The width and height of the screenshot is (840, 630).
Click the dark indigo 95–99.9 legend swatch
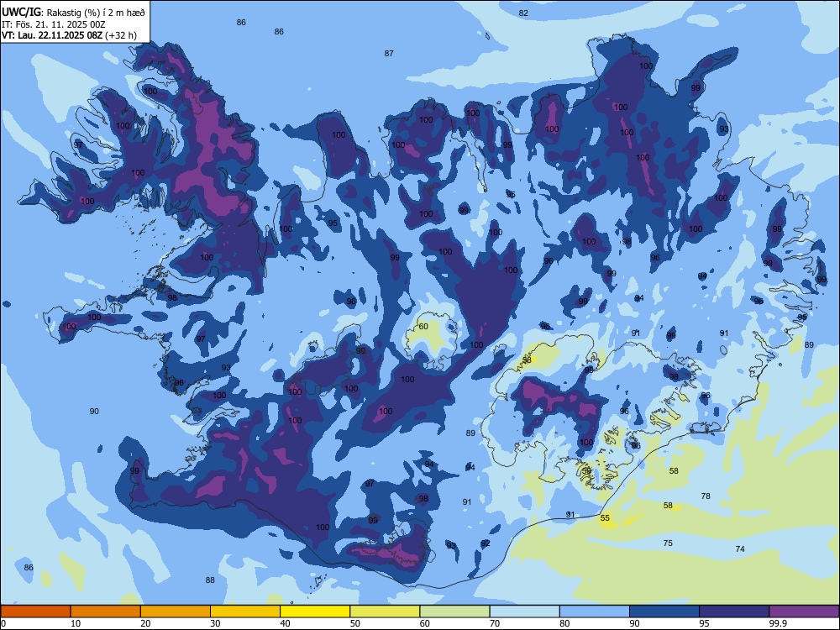click(734, 612)
